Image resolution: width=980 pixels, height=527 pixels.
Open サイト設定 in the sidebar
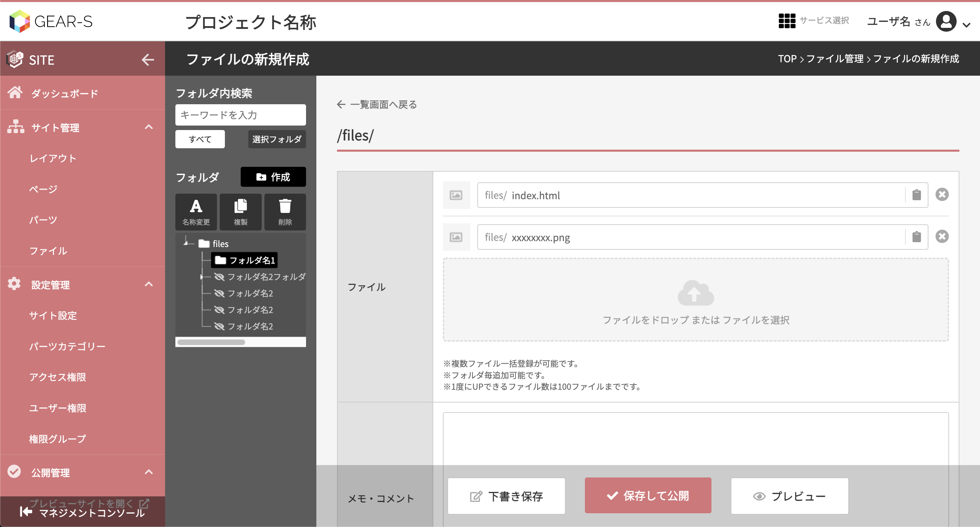pyautogui.click(x=53, y=315)
